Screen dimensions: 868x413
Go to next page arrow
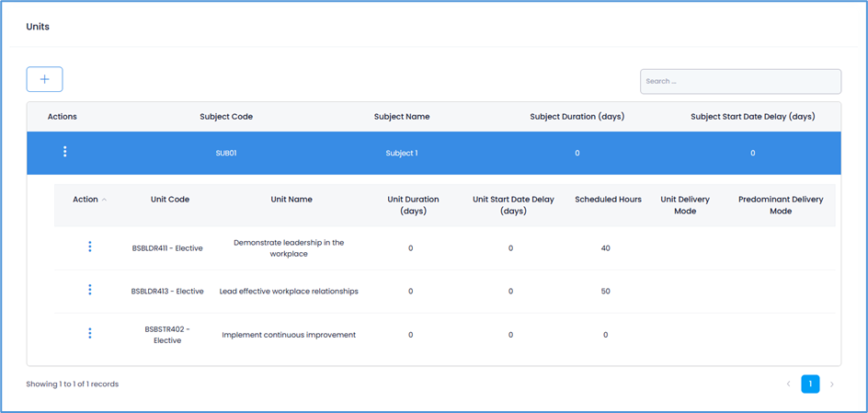(x=832, y=384)
